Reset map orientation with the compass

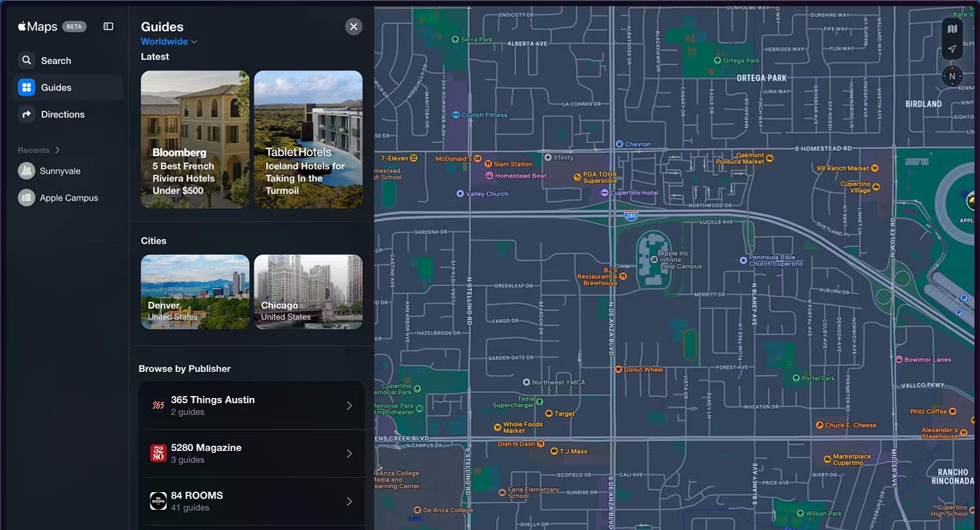pyautogui.click(x=952, y=76)
